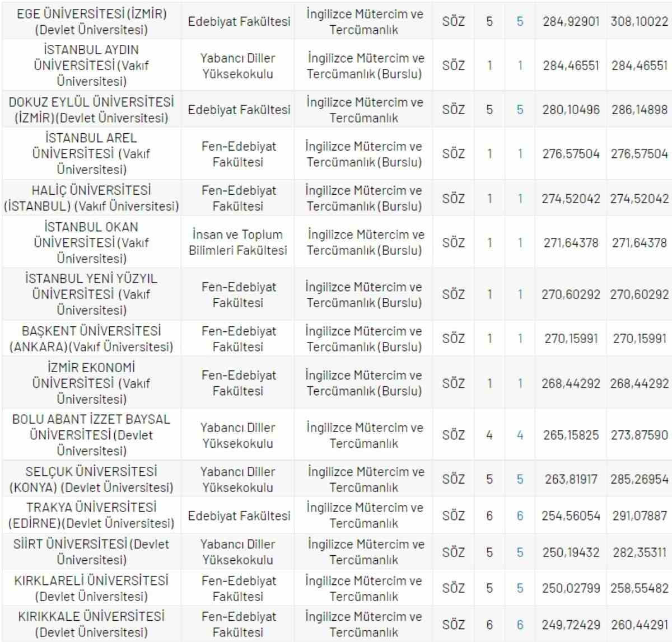The image size is (672, 642).
Task: Open the blue 4 link in Bolu Abant row
Action: click(520, 435)
